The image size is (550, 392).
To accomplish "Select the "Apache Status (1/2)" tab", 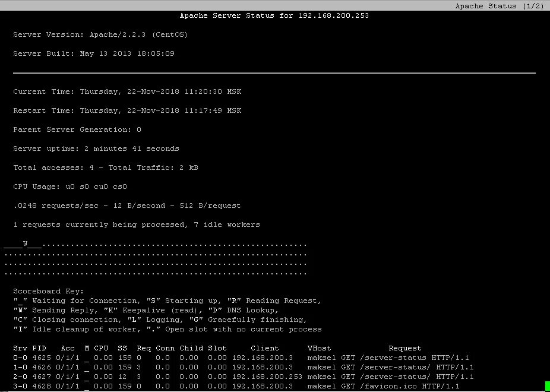I will tap(499, 6).
